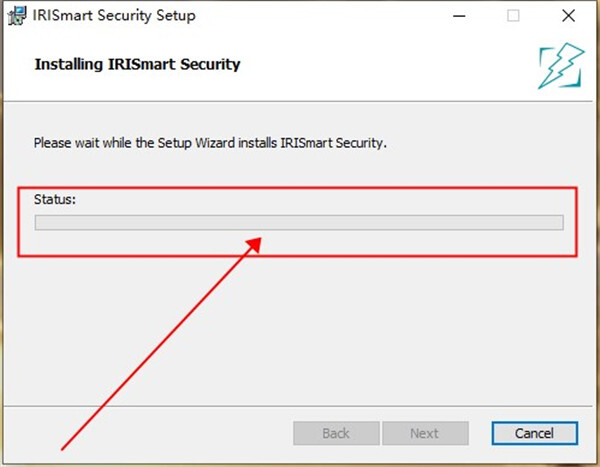The image size is (600, 467).
Task: Click the horizontal separator line above the buttons
Action: 298,406
